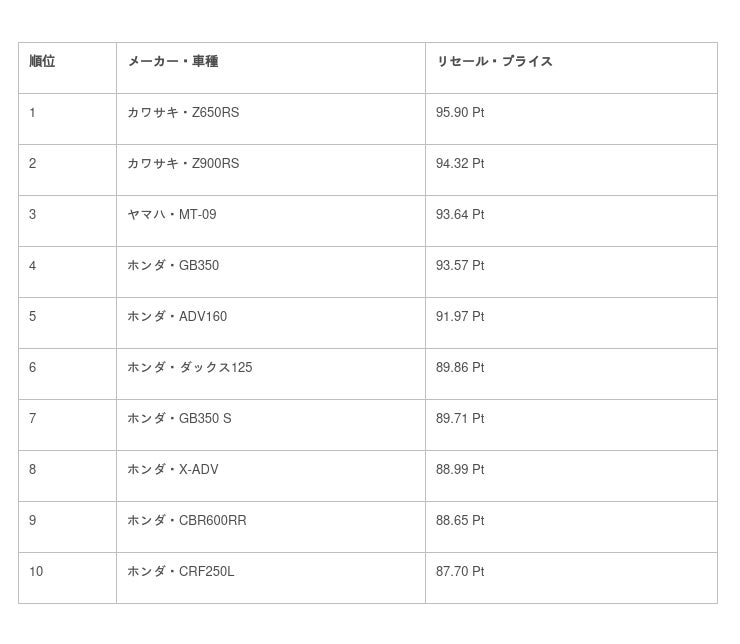Select the ホンダ・ADV160 cell
Image resolution: width=740 pixels, height=644 pixels.
[177, 317]
